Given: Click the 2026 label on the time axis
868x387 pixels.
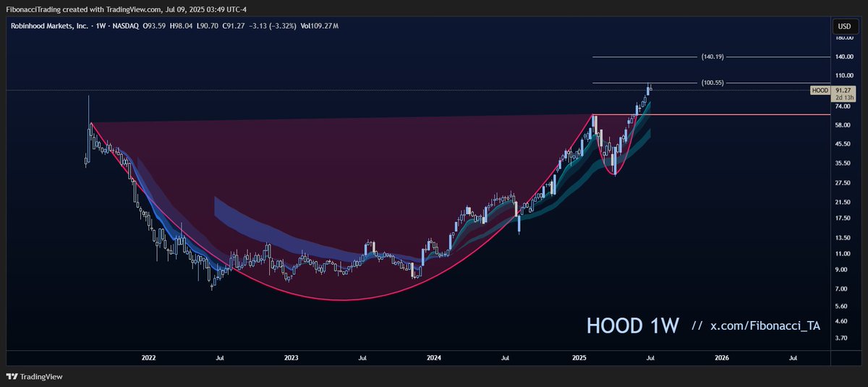Looking at the screenshot, I should point(721,357).
